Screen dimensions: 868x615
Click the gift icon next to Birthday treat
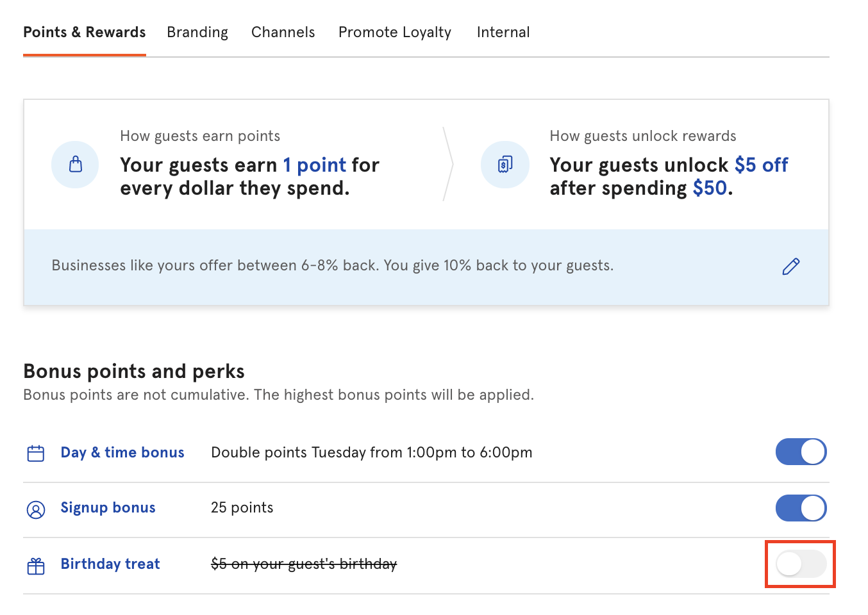click(35, 564)
